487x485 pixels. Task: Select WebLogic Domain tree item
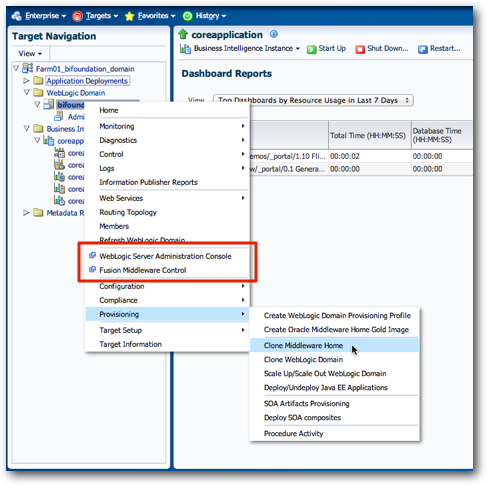(x=76, y=93)
